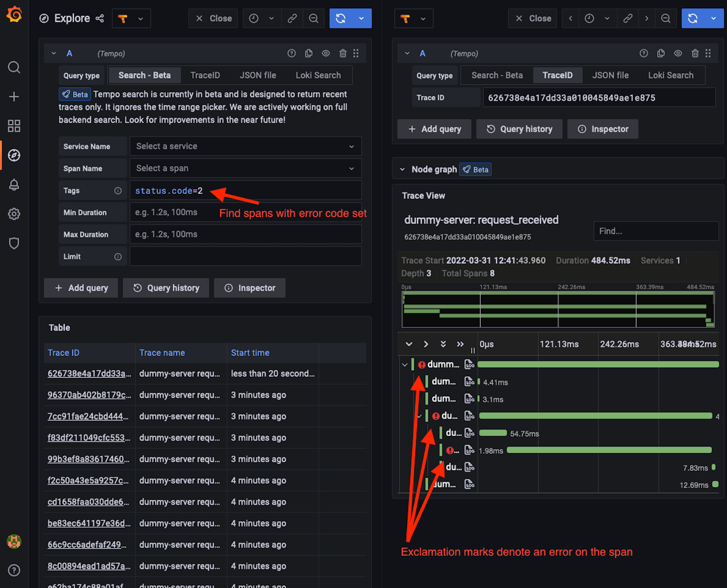
Task: Switch to the JSON file tab
Action: point(258,75)
